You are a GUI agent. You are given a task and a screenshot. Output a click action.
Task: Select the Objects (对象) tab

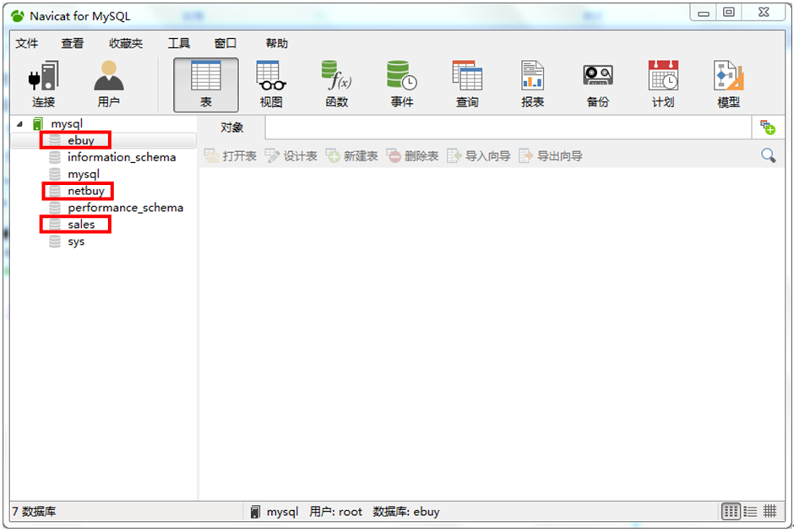pos(231,128)
